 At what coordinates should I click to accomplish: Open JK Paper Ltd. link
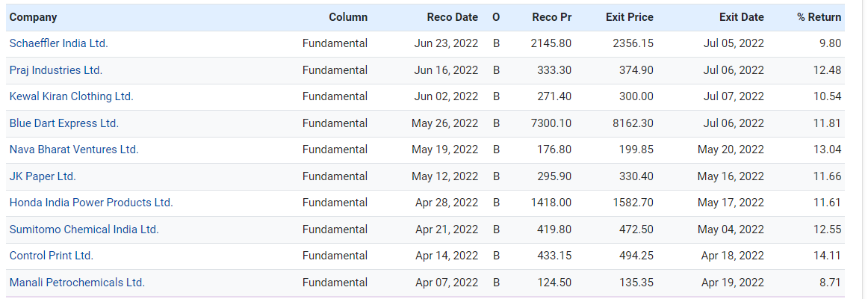coord(43,176)
